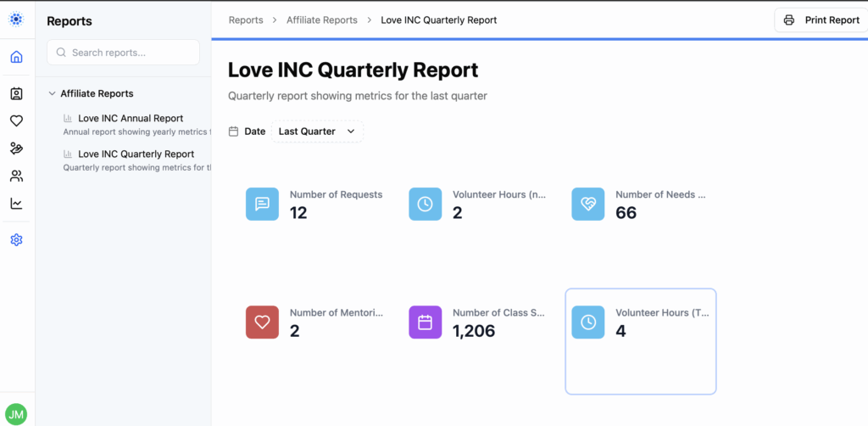Click the Love INC Quarterly Report heading
Viewport: 868px width, 426px height.
pos(353,70)
